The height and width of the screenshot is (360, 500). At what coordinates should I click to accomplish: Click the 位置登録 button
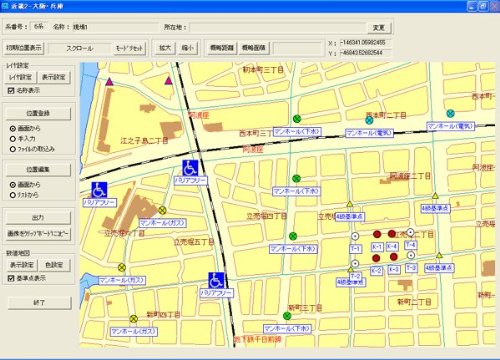[38, 113]
